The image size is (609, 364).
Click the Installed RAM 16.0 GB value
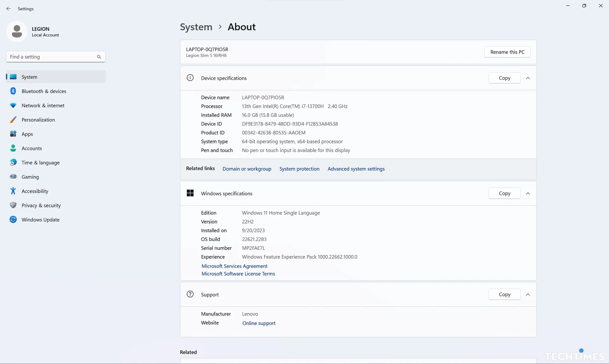tap(268, 115)
